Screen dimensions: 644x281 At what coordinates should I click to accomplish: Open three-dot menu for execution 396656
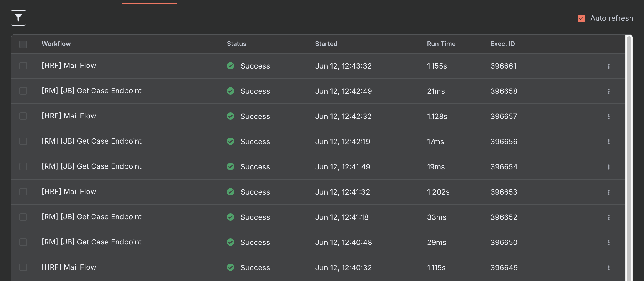pyautogui.click(x=608, y=142)
